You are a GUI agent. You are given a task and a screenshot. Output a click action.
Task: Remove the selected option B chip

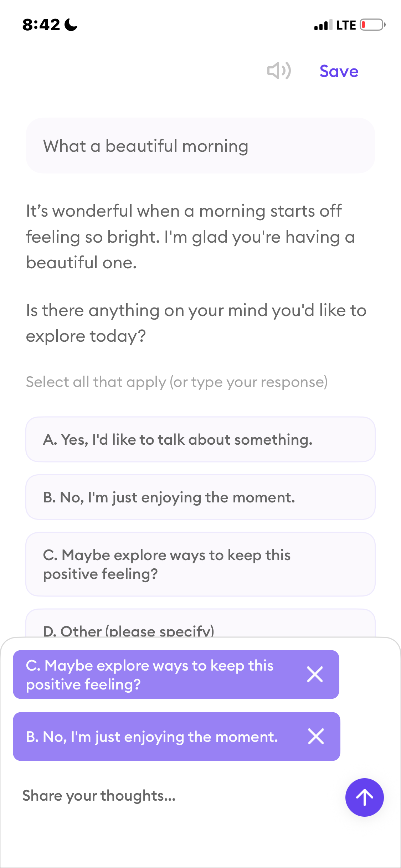pos(316,737)
